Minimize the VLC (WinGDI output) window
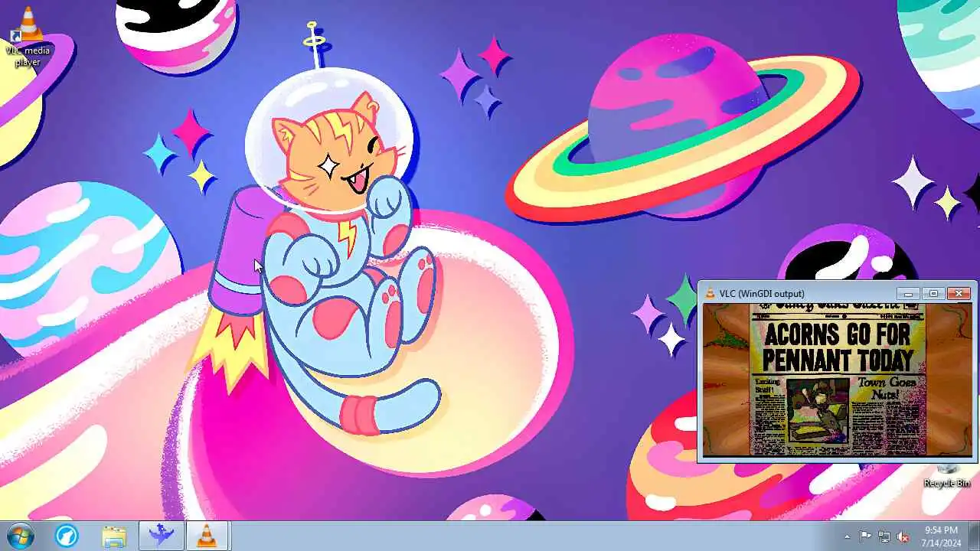Viewport: 980px width, 551px height. tap(908, 293)
